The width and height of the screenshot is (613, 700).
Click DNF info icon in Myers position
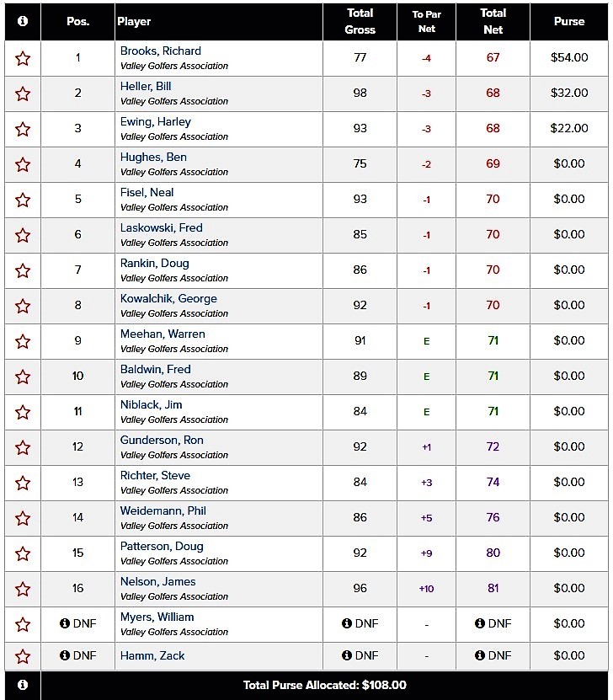[65, 624]
